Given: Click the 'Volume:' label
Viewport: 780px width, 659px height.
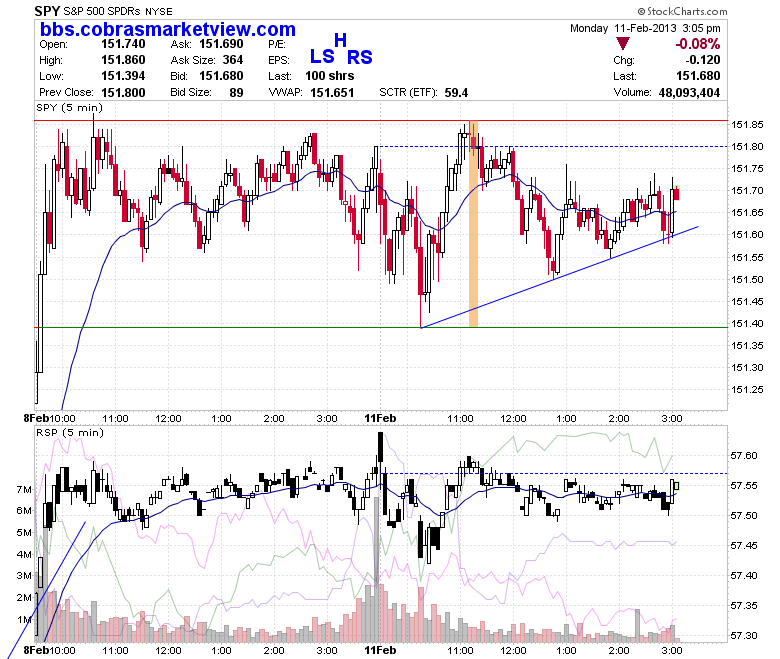Looking at the screenshot, I should coord(632,93).
